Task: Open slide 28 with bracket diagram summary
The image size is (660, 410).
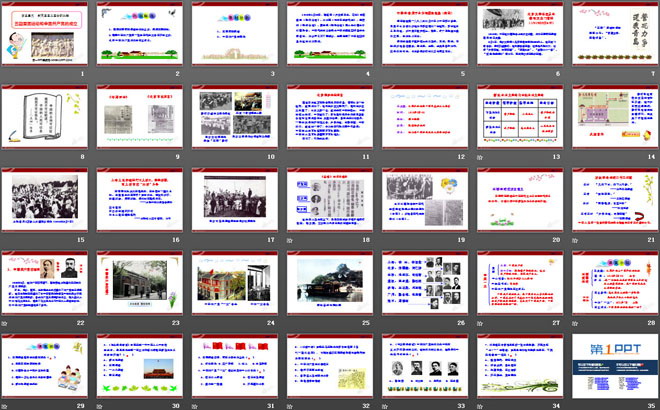Action: point(611,285)
